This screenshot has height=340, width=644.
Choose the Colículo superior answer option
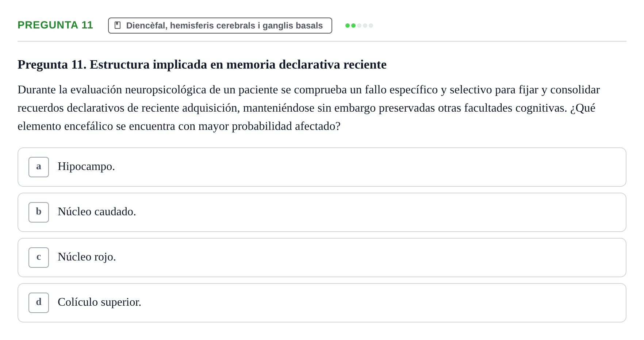tap(322, 303)
